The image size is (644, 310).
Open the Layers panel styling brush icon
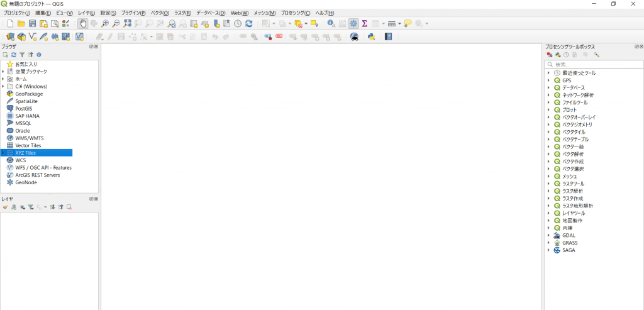pyautogui.click(x=5, y=207)
